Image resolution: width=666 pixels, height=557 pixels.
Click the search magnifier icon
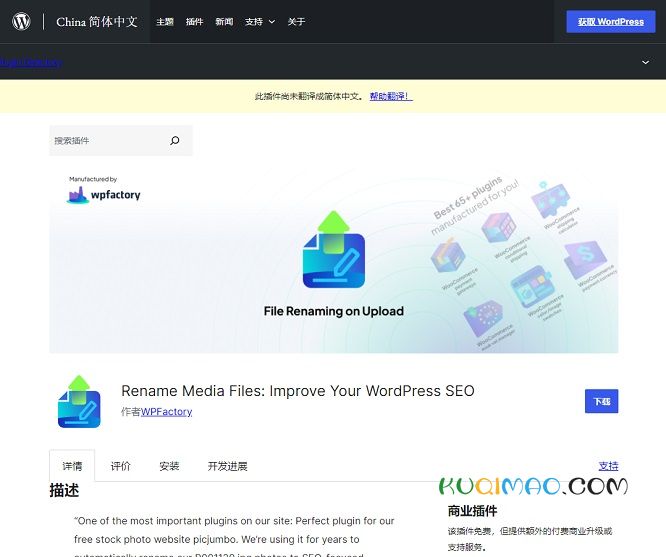175,141
